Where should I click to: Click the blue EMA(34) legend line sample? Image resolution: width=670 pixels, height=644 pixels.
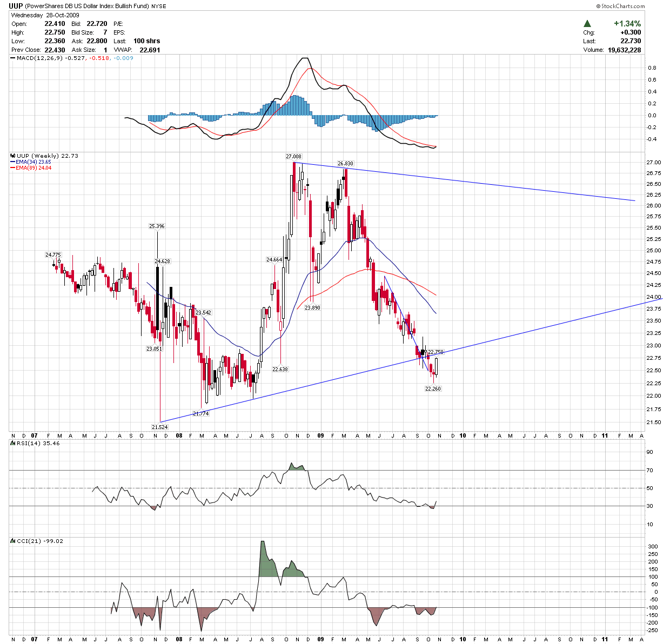coord(13,162)
